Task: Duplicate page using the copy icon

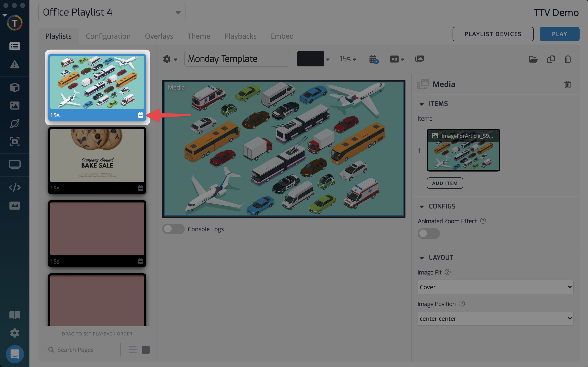Action: tap(551, 59)
